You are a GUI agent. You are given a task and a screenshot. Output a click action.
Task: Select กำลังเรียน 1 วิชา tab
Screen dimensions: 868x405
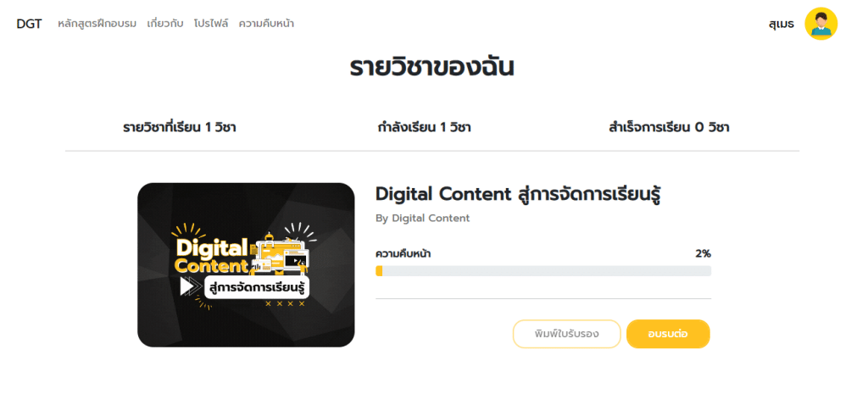pyautogui.click(x=424, y=128)
